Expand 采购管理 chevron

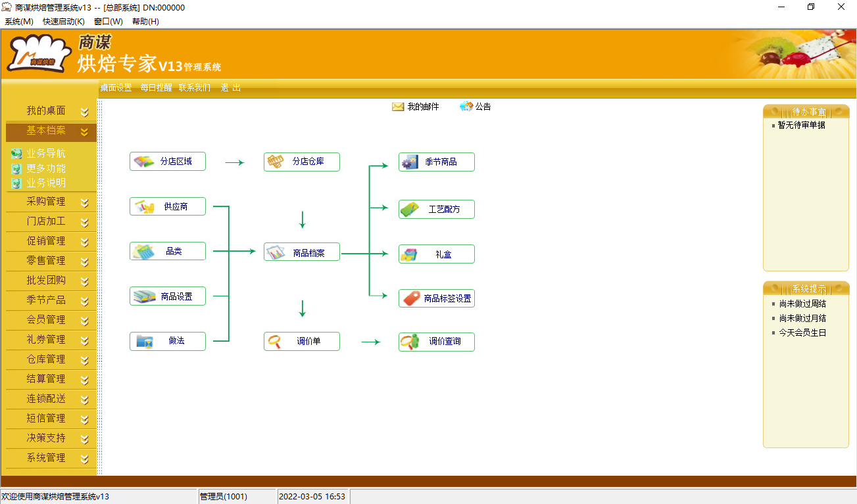pyautogui.click(x=84, y=202)
